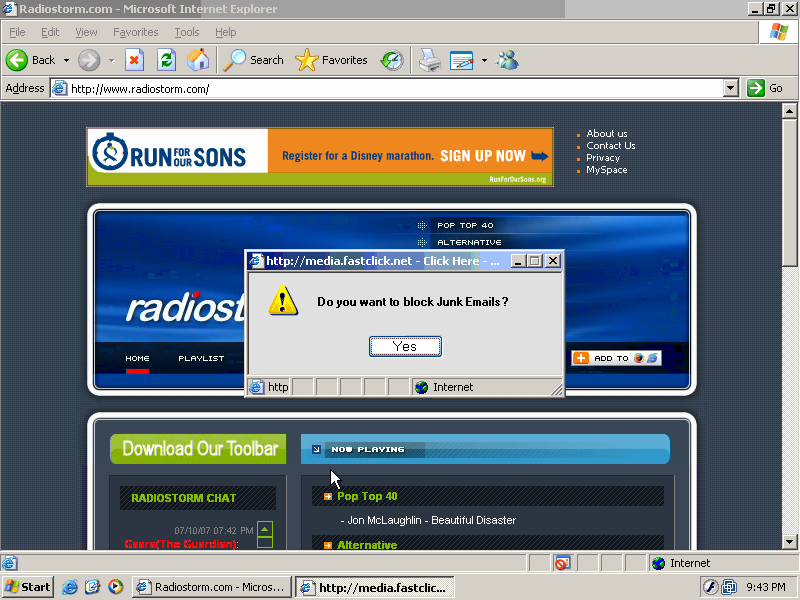
Task: Click the page scrollbar down arrow
Action: 789,542
